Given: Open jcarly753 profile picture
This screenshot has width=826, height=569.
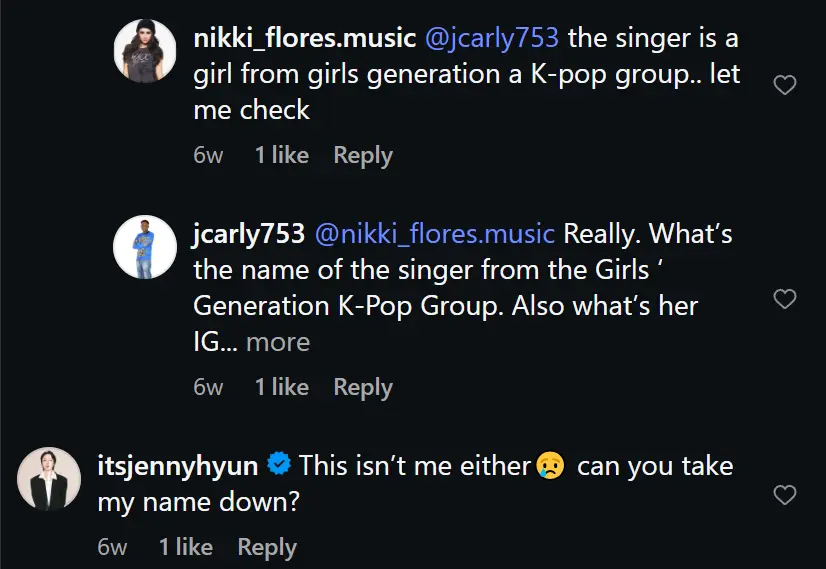Looking at the screenshot, I should coord(145,247).
